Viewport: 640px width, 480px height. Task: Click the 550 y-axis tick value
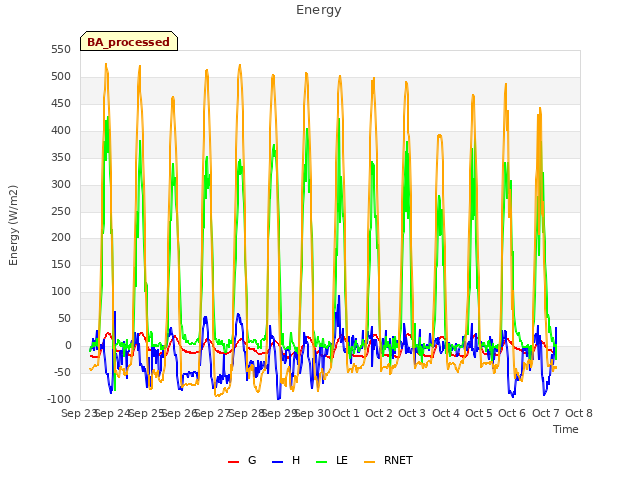coord(61,50)
